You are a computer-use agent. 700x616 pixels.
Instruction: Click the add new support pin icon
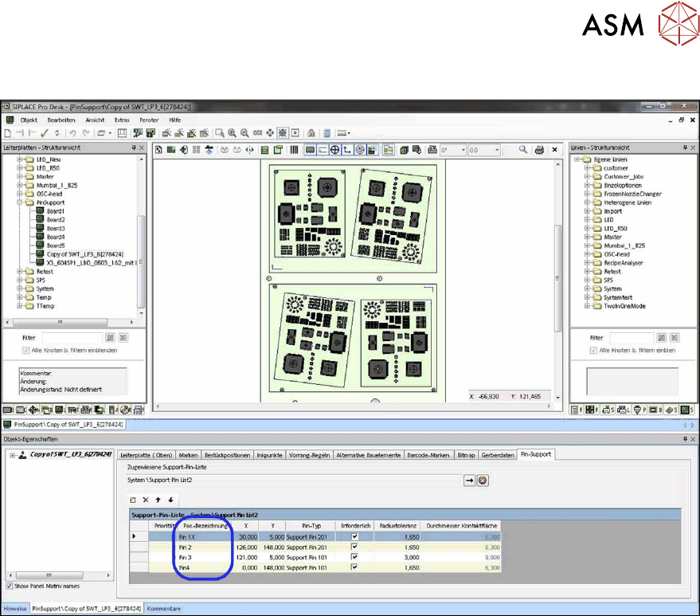132,500
